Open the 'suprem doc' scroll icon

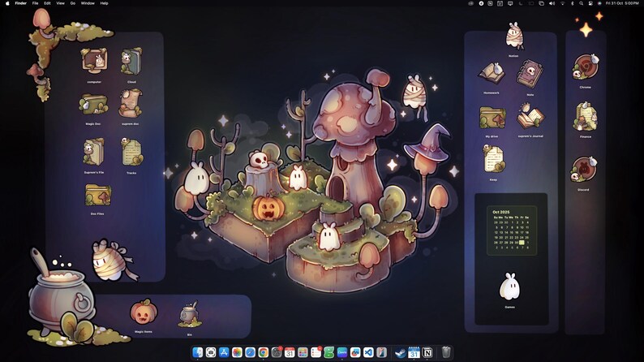click(131, 104)
